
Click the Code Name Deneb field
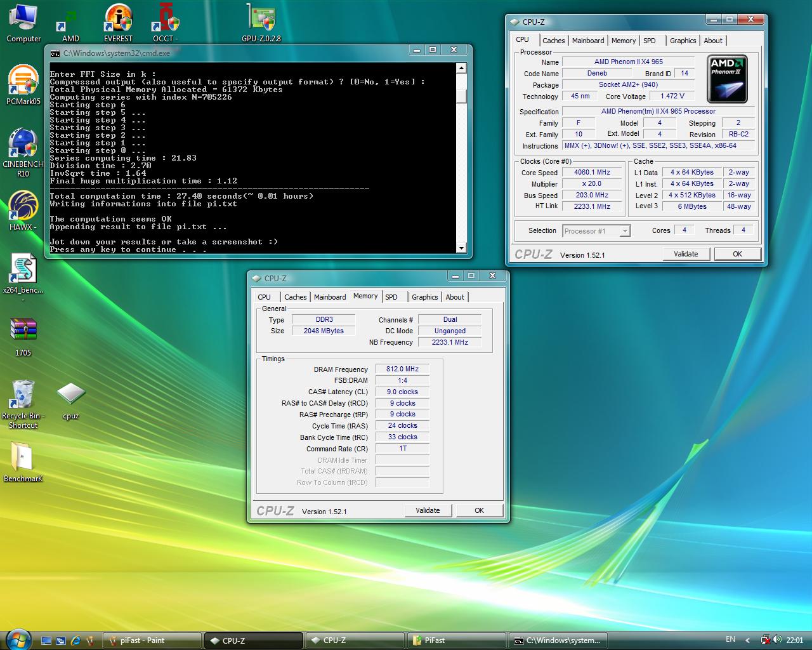597,74
